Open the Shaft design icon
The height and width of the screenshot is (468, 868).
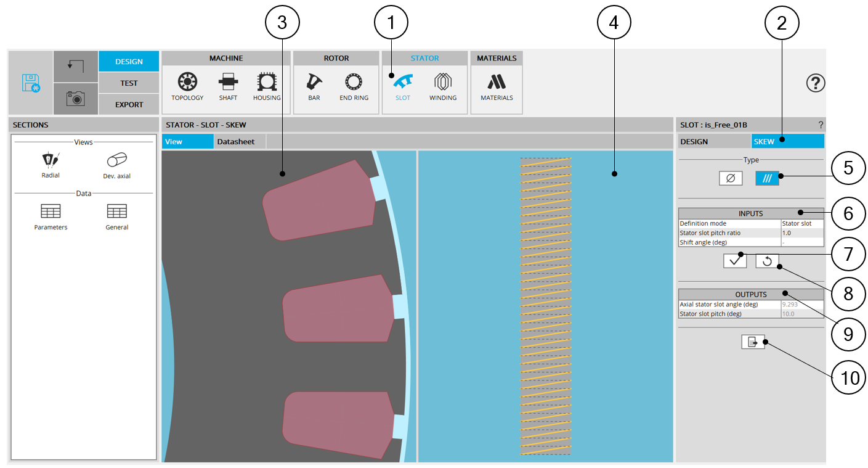click(x=228, y=86)
